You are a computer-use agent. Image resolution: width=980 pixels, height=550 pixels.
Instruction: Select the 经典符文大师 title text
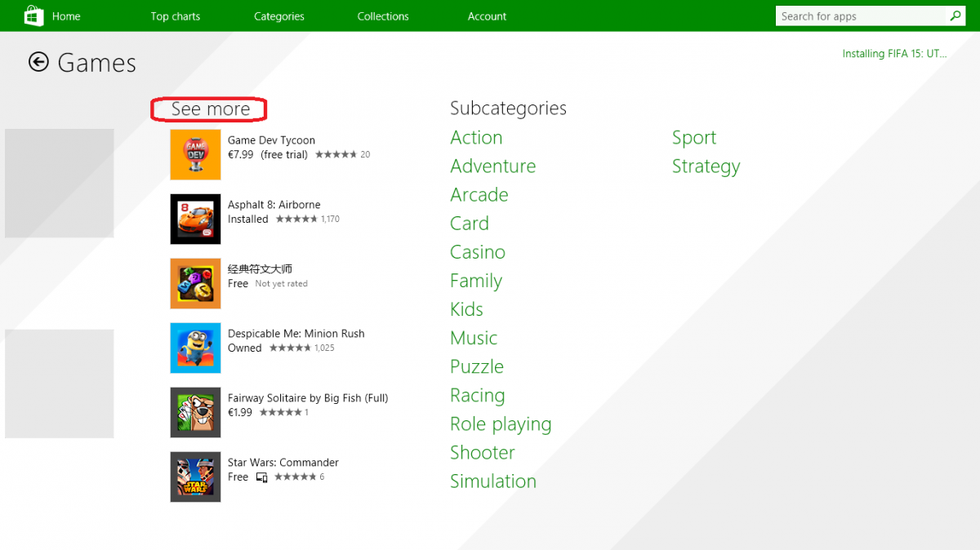260,269
